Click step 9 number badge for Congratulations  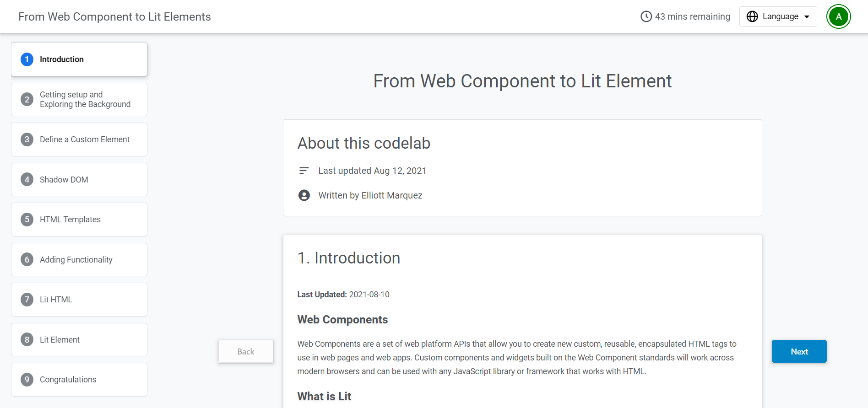27,380
